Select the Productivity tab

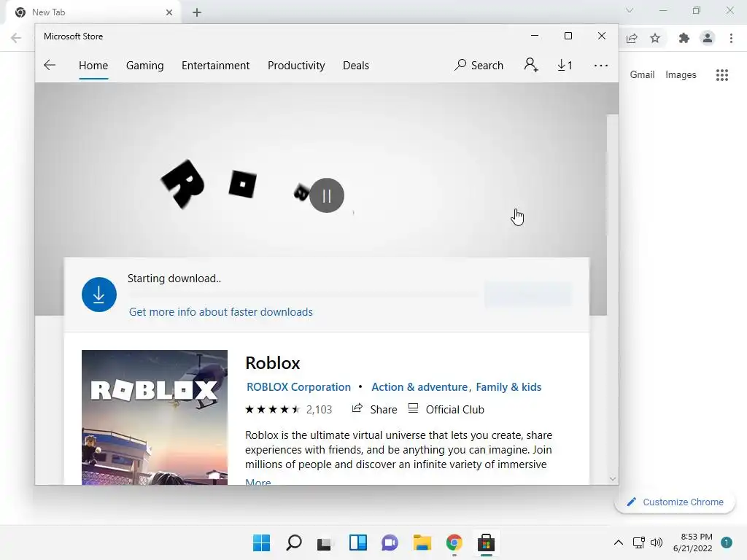tap(296, 65)
